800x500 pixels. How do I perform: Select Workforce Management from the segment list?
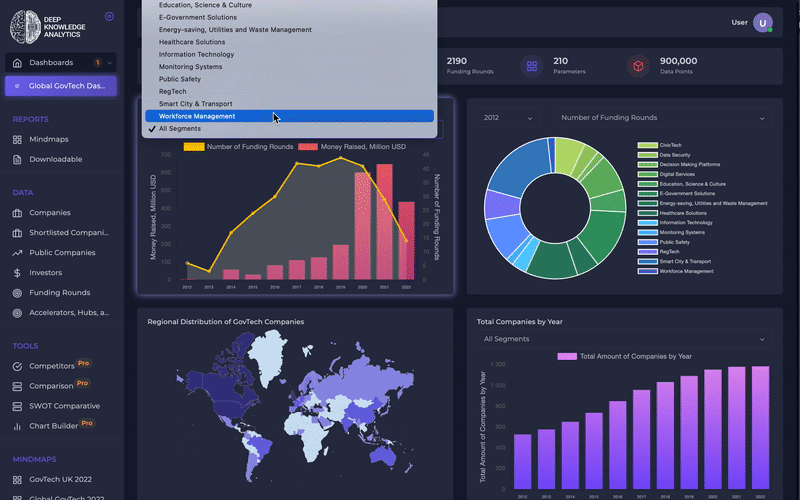[x=197, y=116]
